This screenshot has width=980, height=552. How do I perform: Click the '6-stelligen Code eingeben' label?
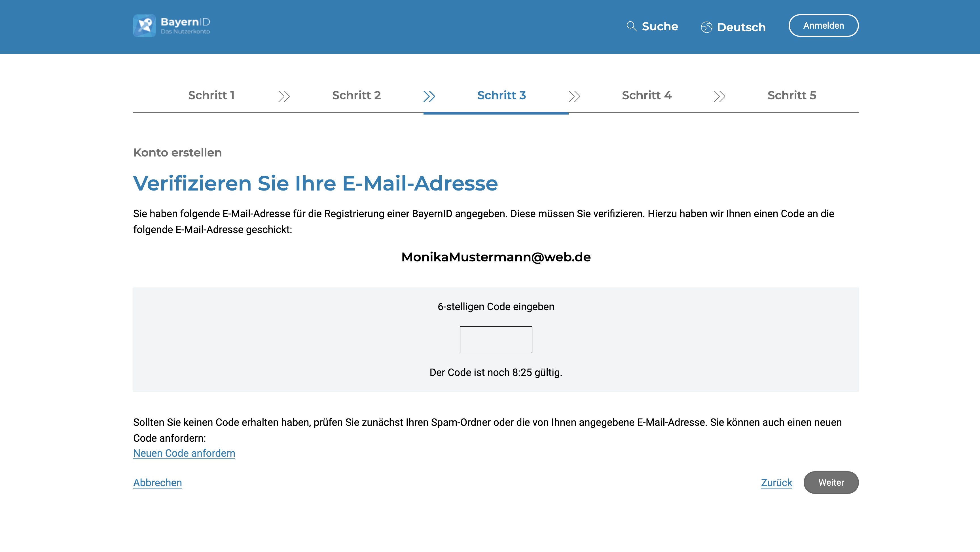click(x=496, y=307)
